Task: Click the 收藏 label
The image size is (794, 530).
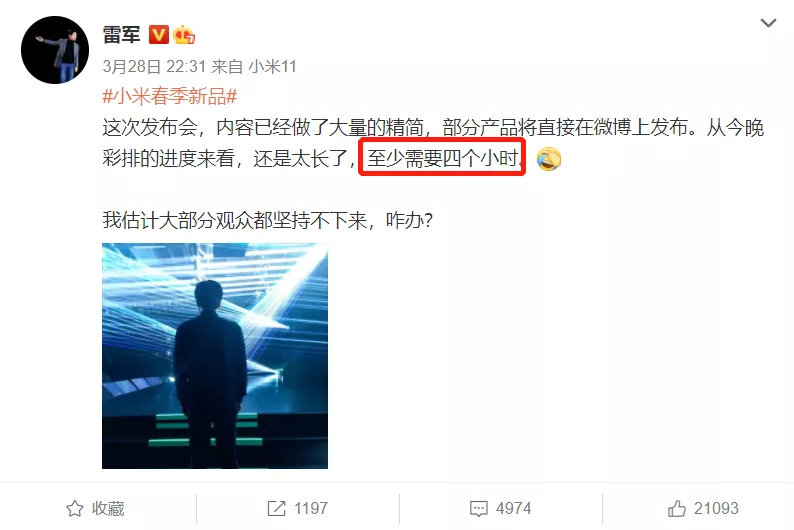Action: (x=108, y=508)
